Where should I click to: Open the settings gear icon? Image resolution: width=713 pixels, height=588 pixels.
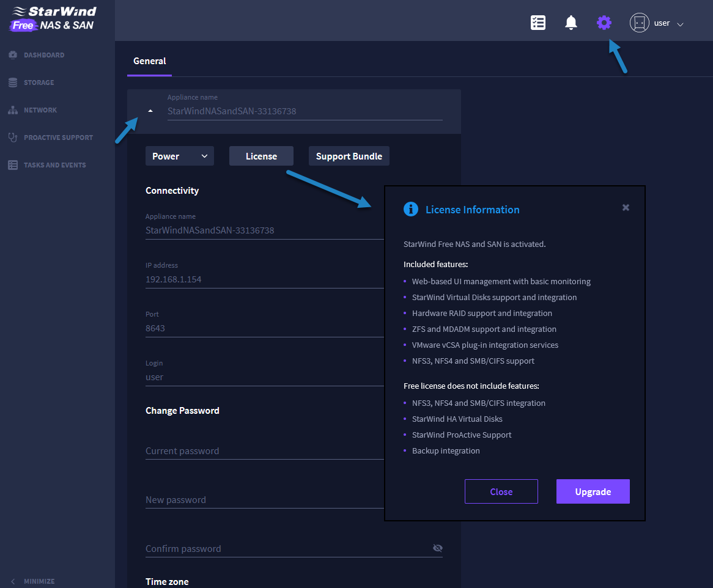[604, 22]
